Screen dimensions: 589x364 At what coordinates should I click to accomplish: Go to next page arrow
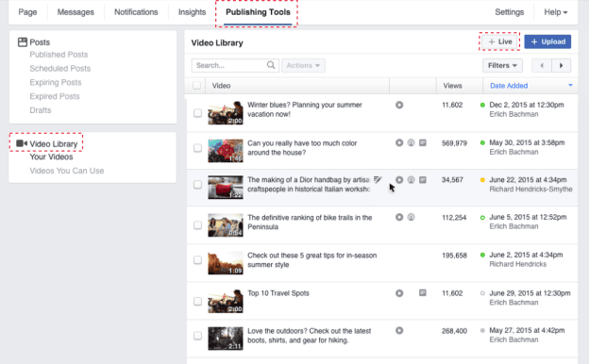(562, 65)
